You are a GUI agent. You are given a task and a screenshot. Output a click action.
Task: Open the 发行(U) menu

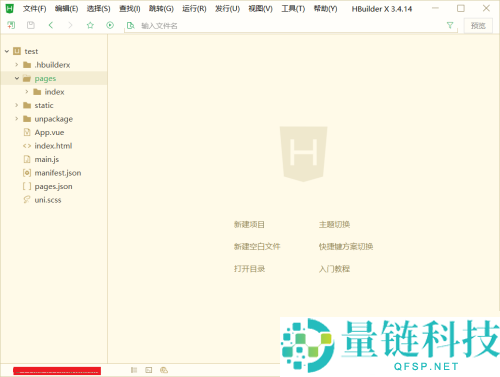point(227,9)
